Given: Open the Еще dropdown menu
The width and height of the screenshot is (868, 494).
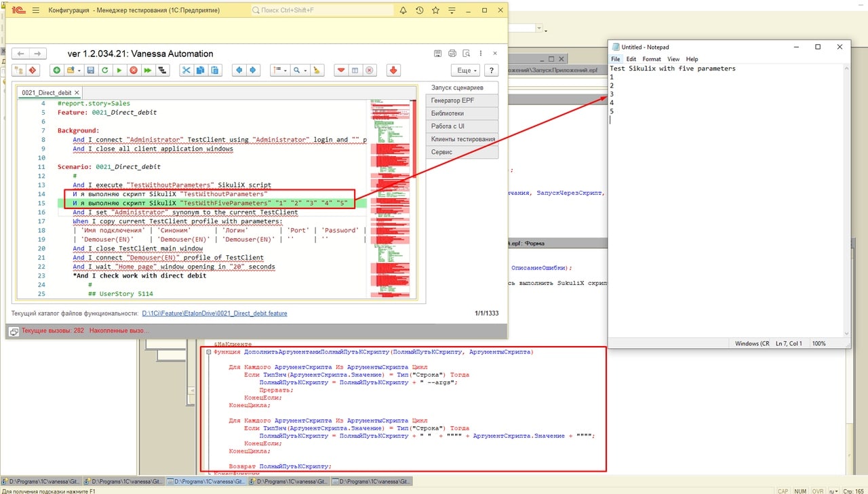Looking at the screenshot, I should click(x=465, y=70).
